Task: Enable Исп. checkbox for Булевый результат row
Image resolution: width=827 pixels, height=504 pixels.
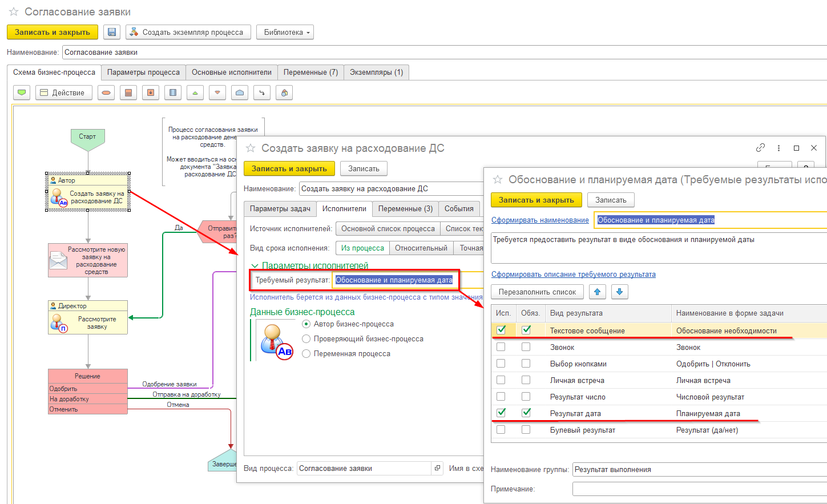Action: tap(501, 430)
